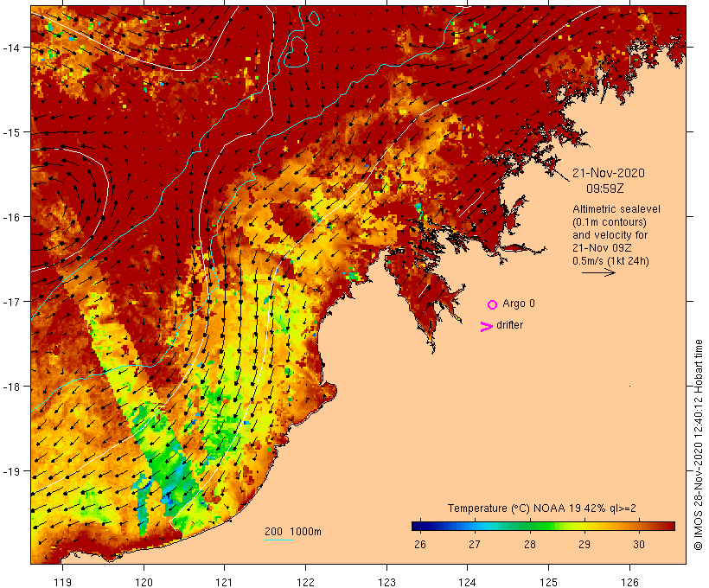
Task: Click the longitude label 121
Action: tap(224, 582)
